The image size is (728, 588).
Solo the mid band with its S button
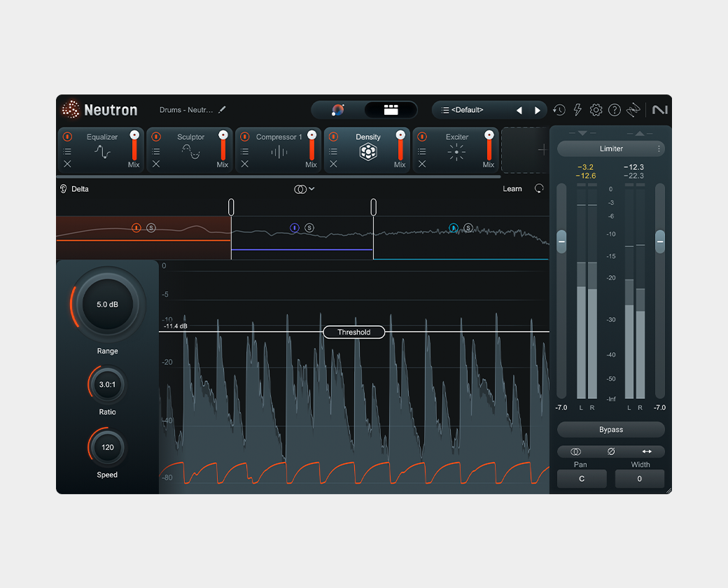click(309, 227)
